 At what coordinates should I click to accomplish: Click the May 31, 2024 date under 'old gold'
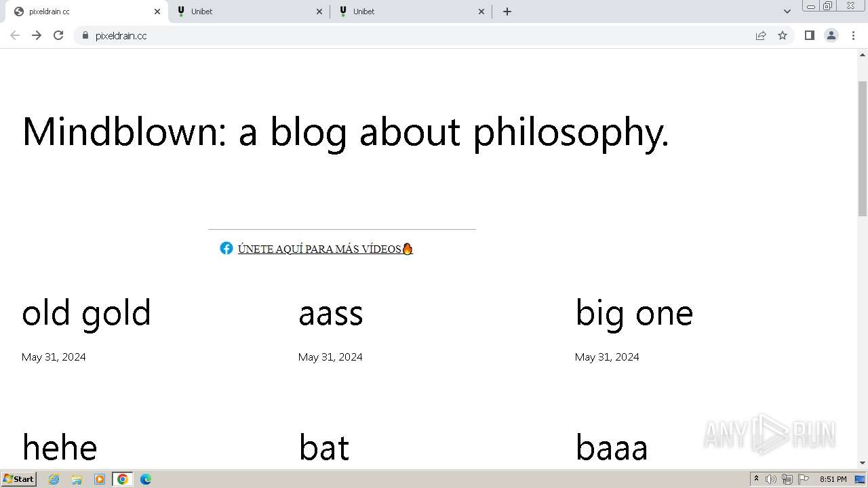click(54, 357)
